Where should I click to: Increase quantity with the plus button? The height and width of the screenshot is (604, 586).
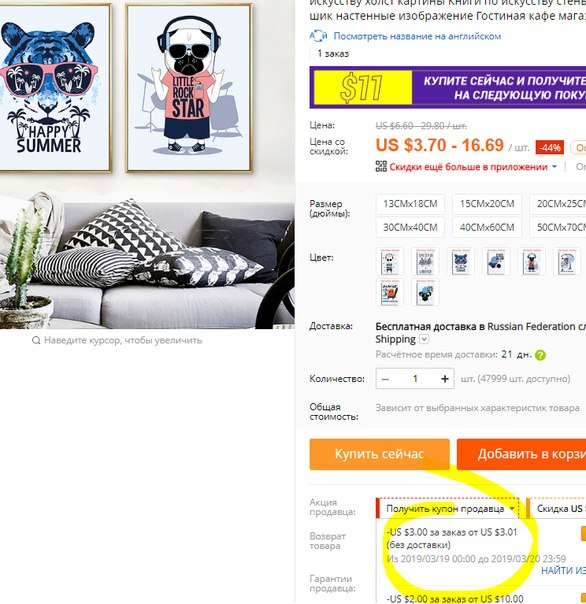point(445,379)
